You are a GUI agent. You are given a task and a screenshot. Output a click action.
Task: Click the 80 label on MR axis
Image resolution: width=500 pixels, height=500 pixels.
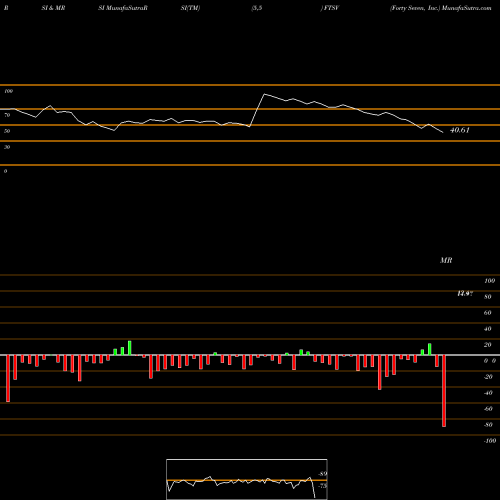pos(488,297)
